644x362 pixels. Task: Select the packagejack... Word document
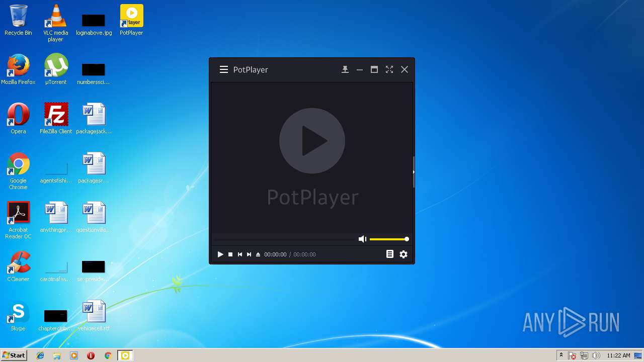click(94, 119)
